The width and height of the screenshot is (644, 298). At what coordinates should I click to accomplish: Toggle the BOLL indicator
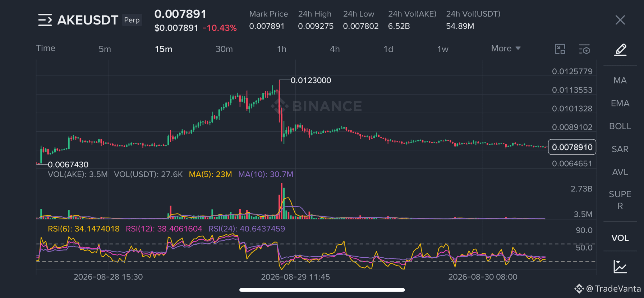tap(620, 126)
